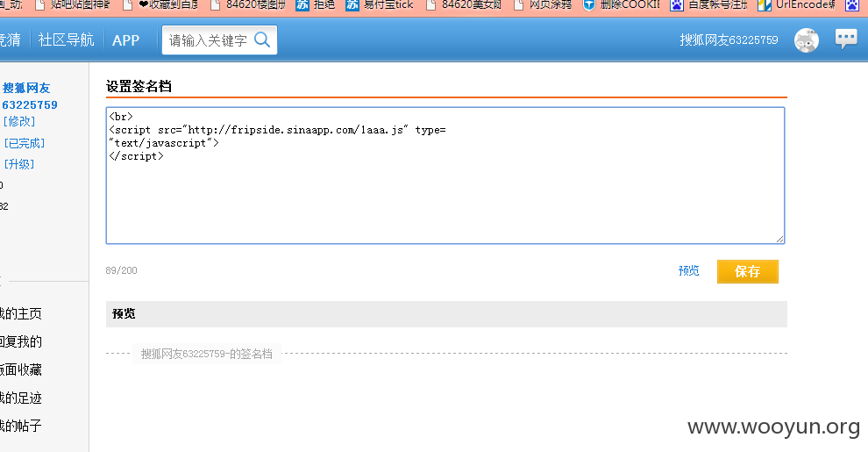Click the 设置签名档 heading
The width and height of the screenshot is (868, 452).
point(139,86)
